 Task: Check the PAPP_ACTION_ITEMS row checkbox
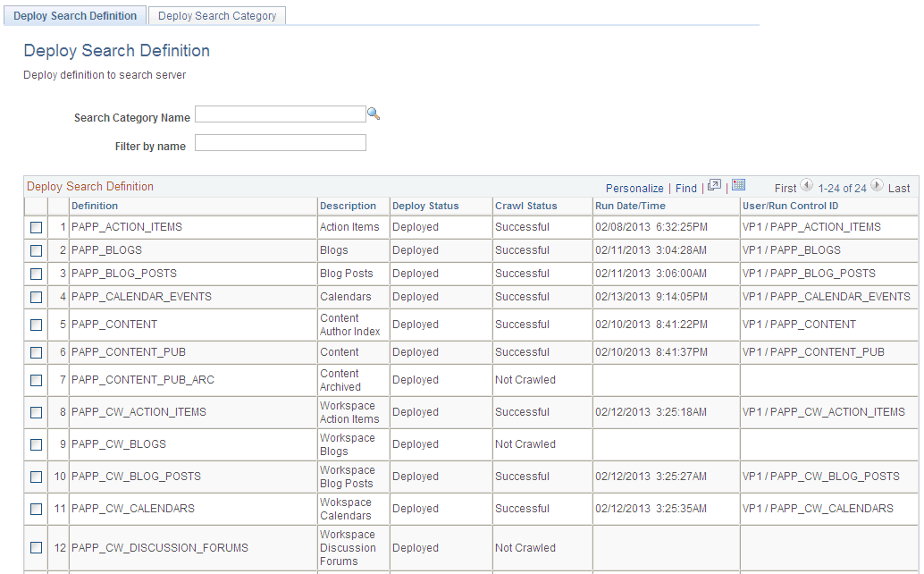tap(36, 227)
